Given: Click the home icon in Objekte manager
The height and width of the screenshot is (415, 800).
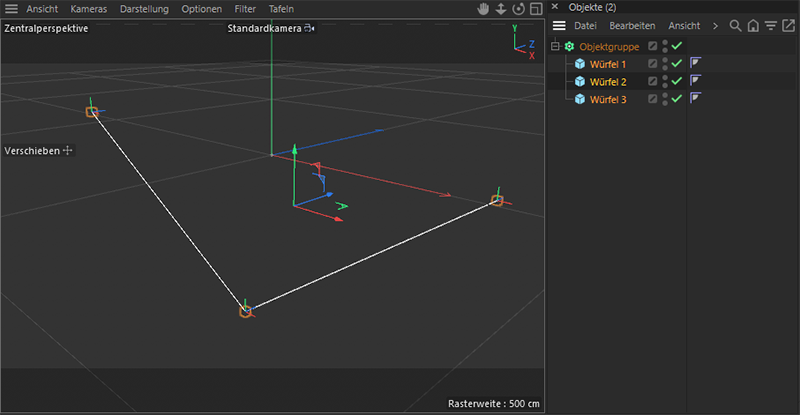Looking at the screenshot, I should (x=753, y=26).
